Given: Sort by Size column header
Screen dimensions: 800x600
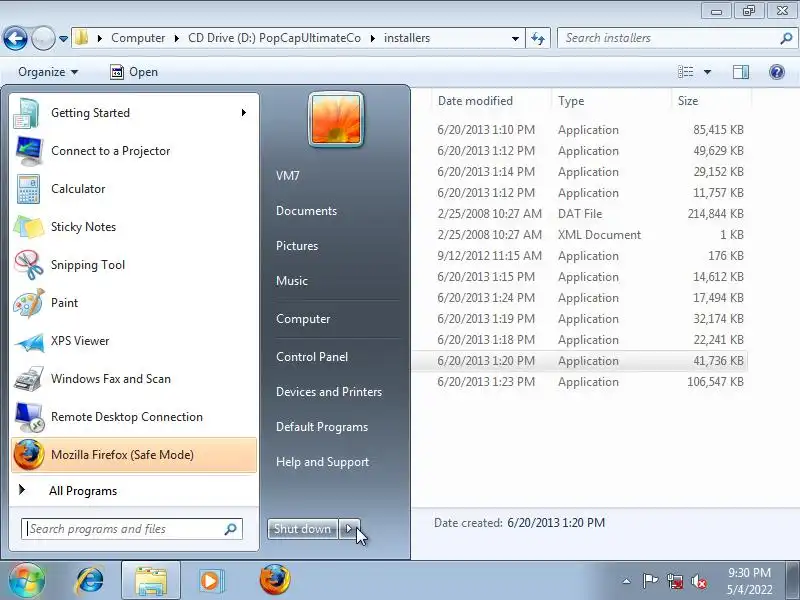Looking at the screenshot, I should [711, 101].
